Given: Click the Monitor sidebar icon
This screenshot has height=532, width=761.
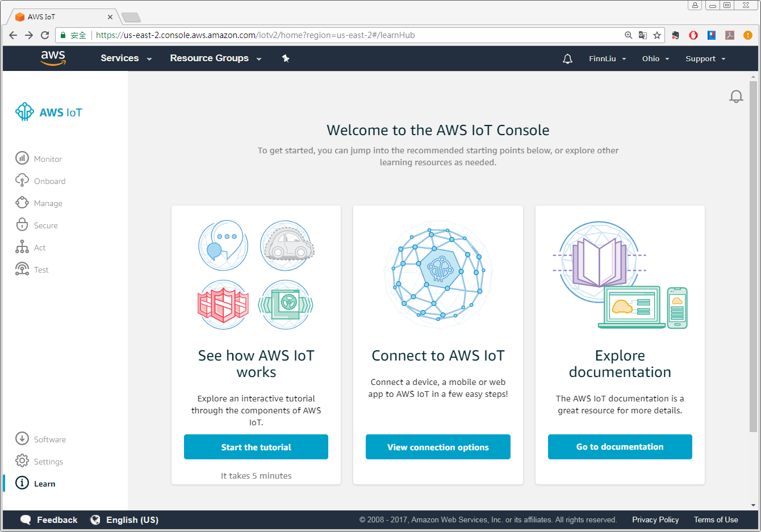Looking at the screenshot, I should (x=22, y=158).
